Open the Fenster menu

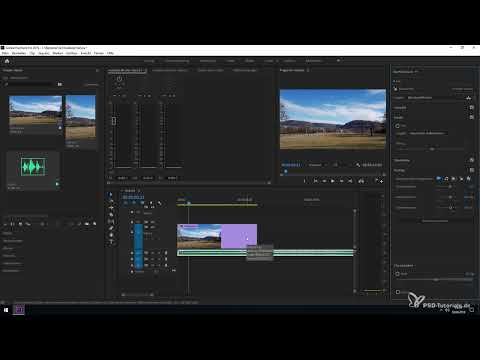[99, 53]
